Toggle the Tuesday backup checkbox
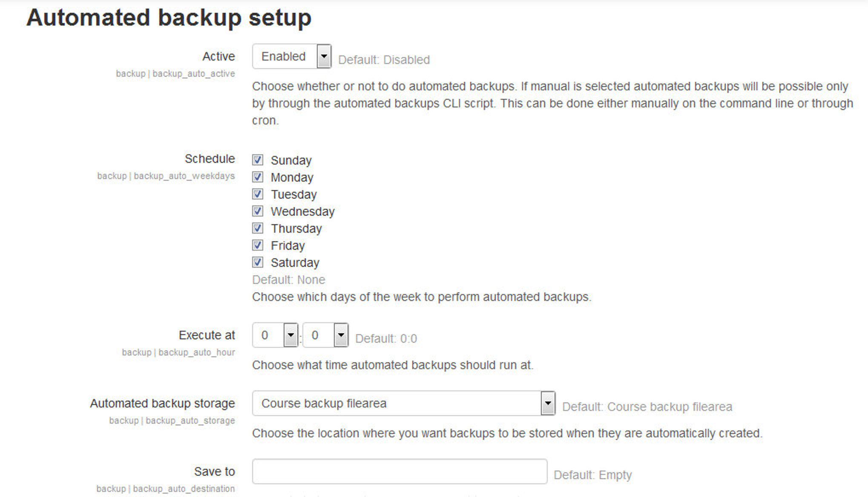This screenshot has height=497, width=868. (x=257, y=194)
